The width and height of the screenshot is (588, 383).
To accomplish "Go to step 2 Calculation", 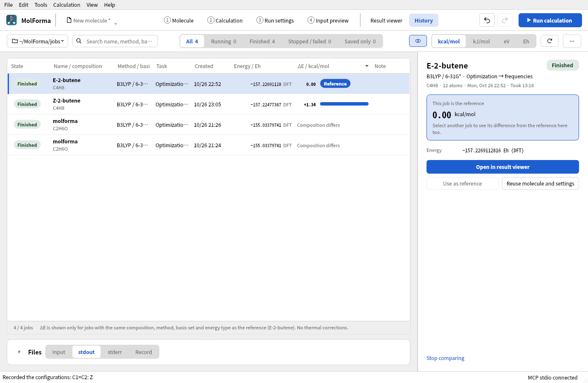I will (225, 20).
